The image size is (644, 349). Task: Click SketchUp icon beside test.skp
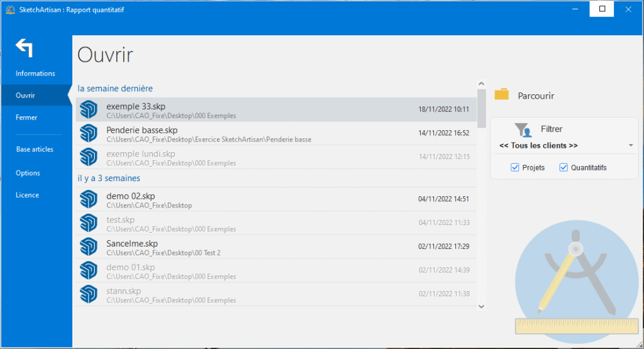pyautogui.click(x=88, y=223)
